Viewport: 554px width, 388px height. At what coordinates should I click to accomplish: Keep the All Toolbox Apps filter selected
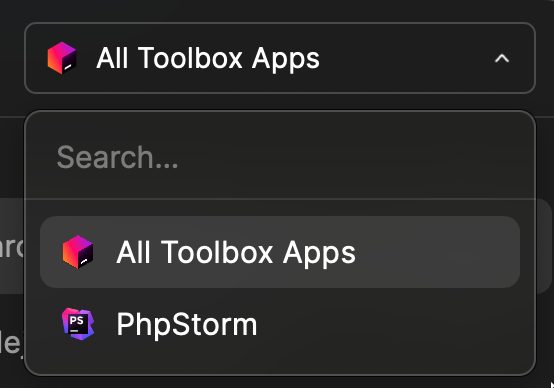pyautogui.click(x=280, y=252)
